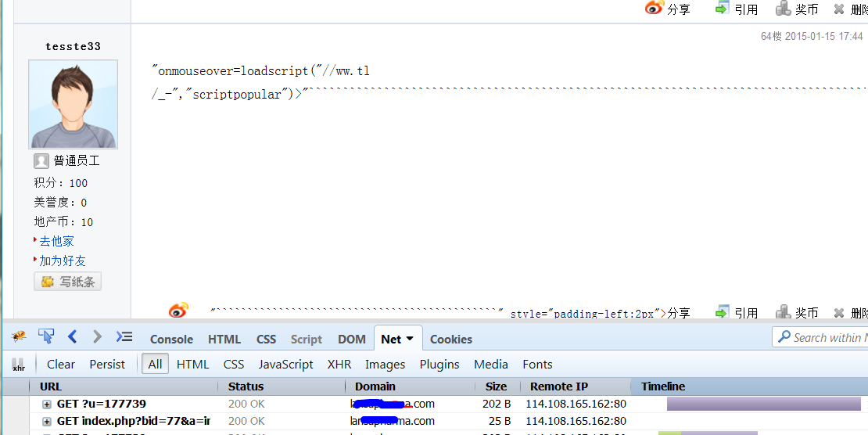
Task: Sort by the Status column header
Action: [x=282, y=386]
